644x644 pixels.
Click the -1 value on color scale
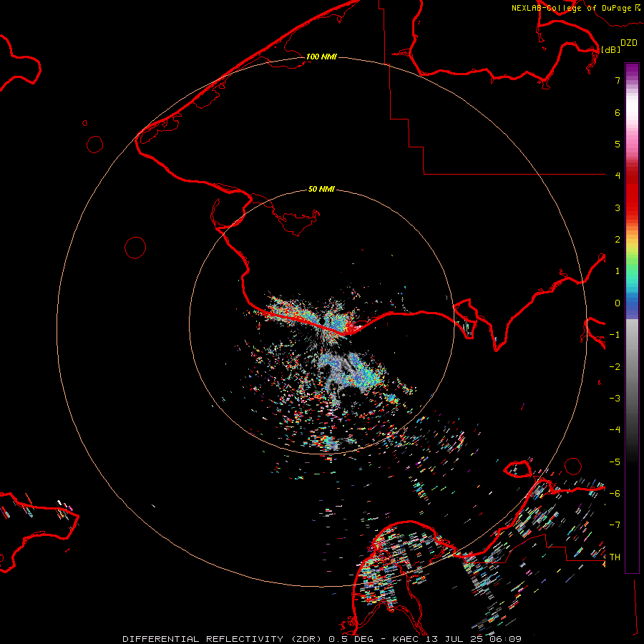pyautogui.click(x=615, y=335)
